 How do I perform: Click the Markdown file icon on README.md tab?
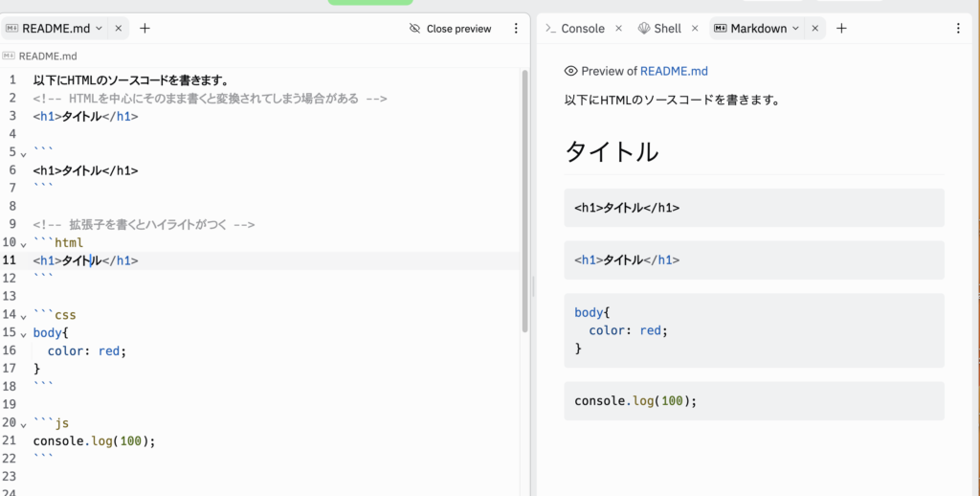11,28
